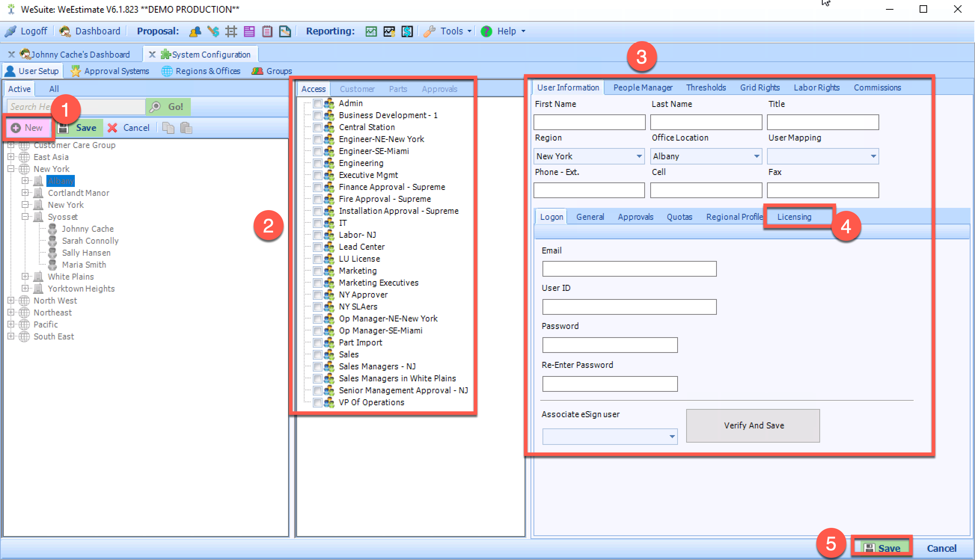Image resolution: width=975 pixels, height=560 pixels.
Task: Click the Proposal grid hash icon
Action: (231, 31)
